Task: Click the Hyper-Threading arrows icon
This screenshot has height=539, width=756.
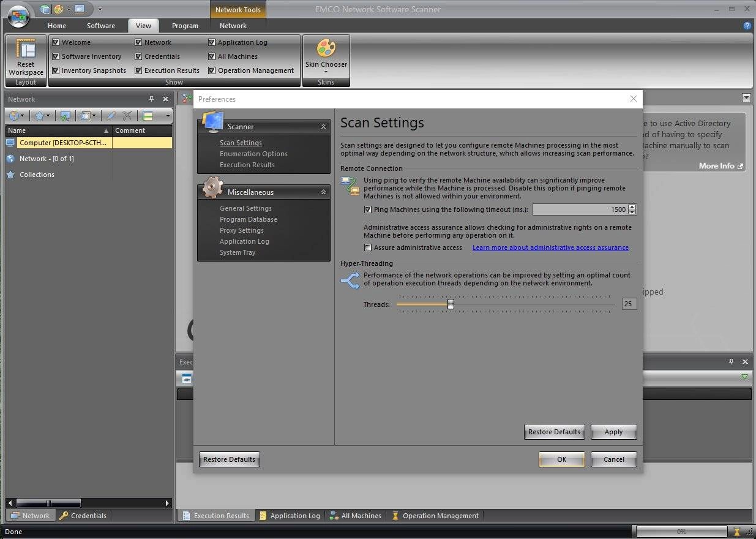Action: [x=350, y=281]
